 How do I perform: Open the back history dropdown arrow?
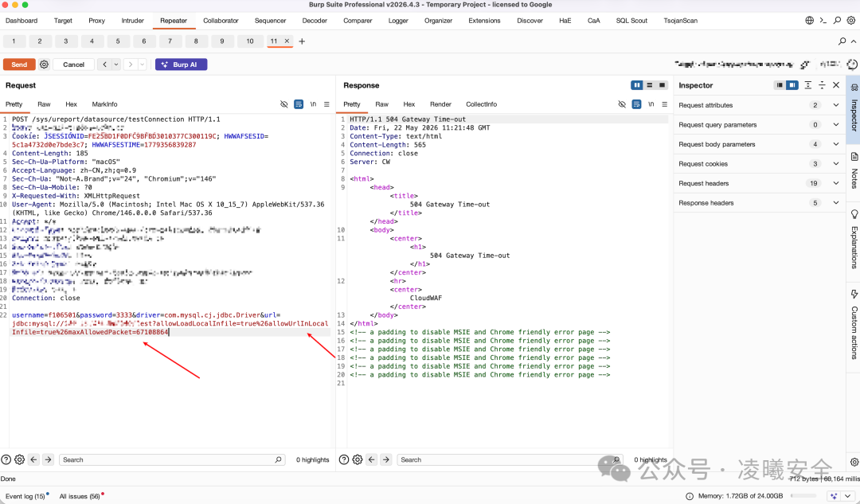pos(116,64)
